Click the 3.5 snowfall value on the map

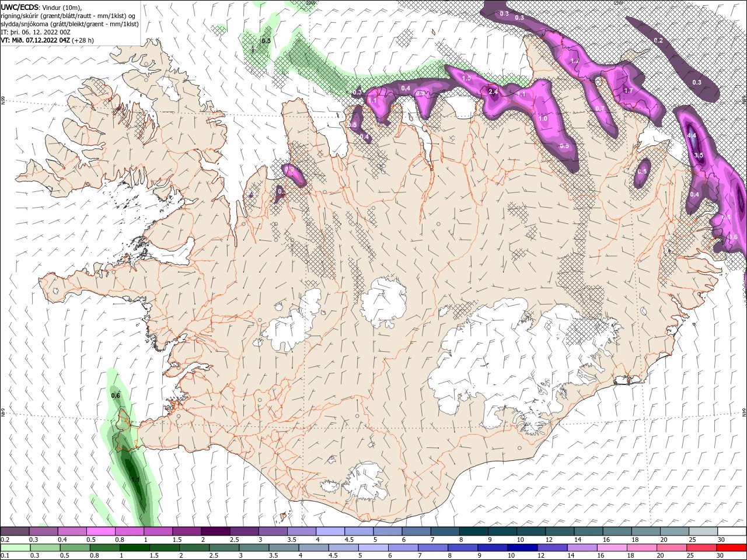click(699, 156)
